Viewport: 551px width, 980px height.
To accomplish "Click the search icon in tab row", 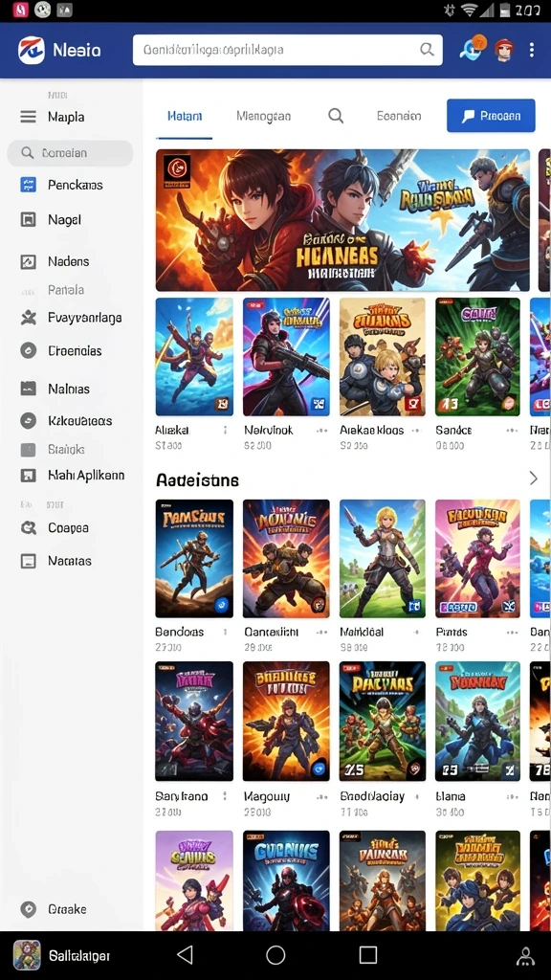I will [x=336, y=116].
